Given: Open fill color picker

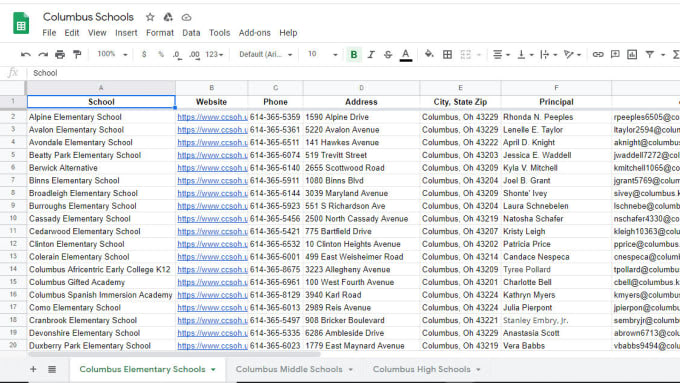Looking at the screenshot, I should coord(429,55).
